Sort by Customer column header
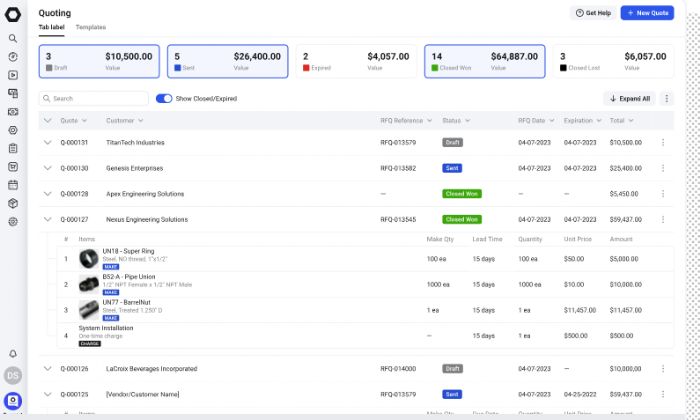 [125, 121]
